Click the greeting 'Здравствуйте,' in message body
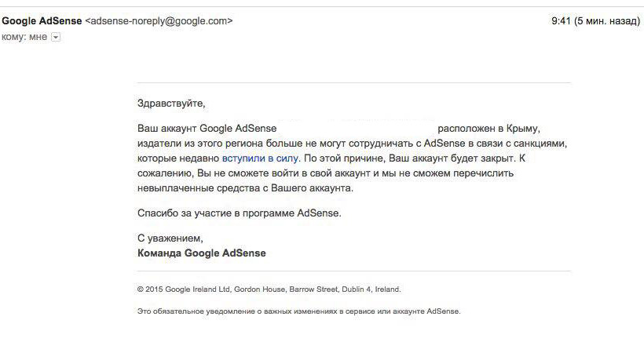 point(171,104)
